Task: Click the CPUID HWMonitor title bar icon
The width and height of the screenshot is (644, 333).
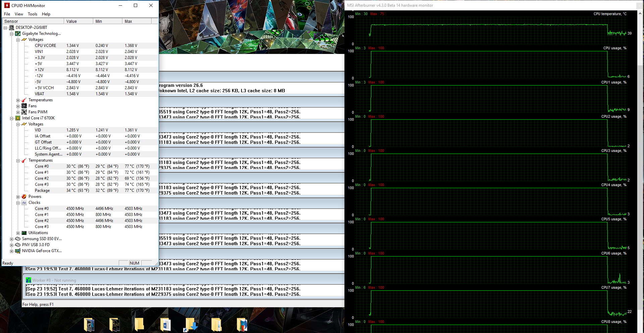Action: click(x=7, y=5)
